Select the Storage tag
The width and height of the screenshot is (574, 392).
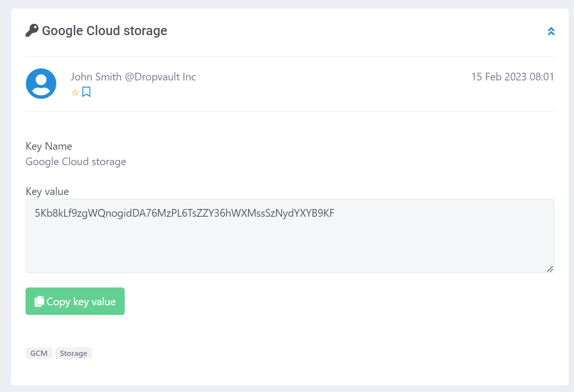tap(74, 353)
